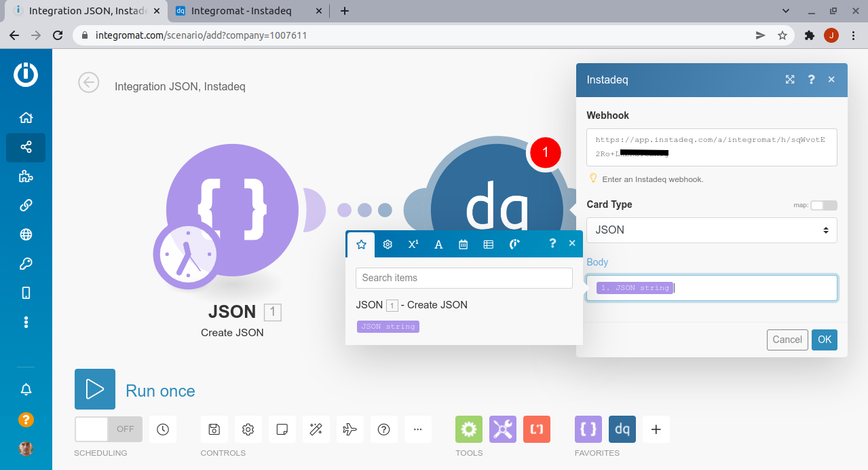The image size is (868, 470).
Task: Click the Run once play button
Action: [x=95, y=389]
